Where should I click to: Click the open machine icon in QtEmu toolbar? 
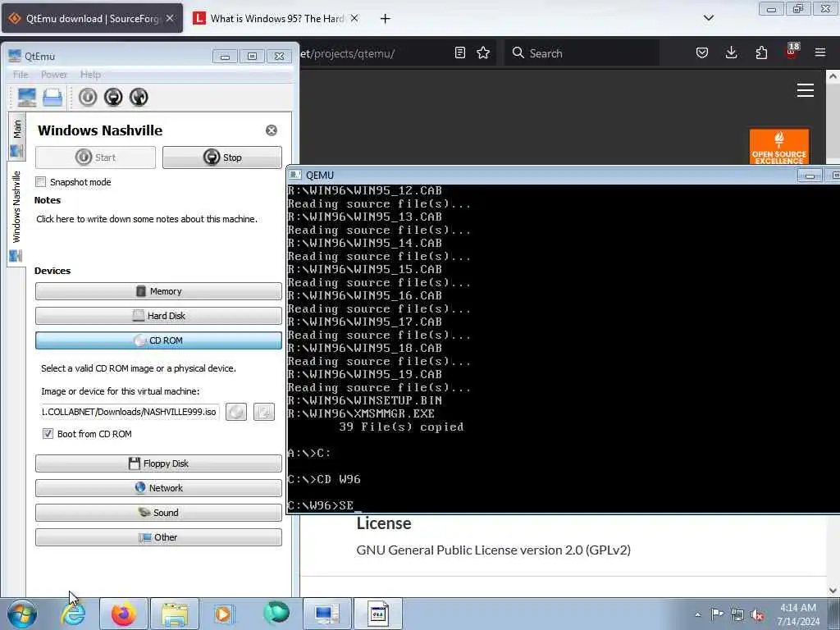[52, 97]
